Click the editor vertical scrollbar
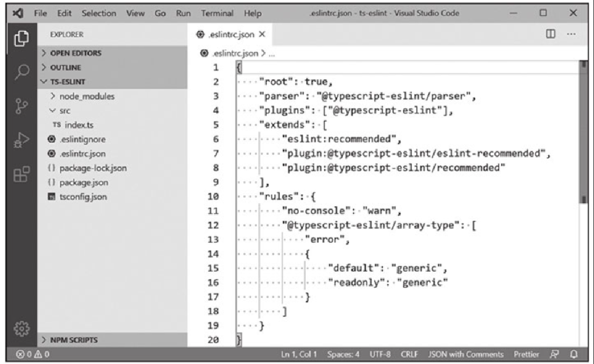The width and height of the screenshot is (594, 364). point(583,132)
